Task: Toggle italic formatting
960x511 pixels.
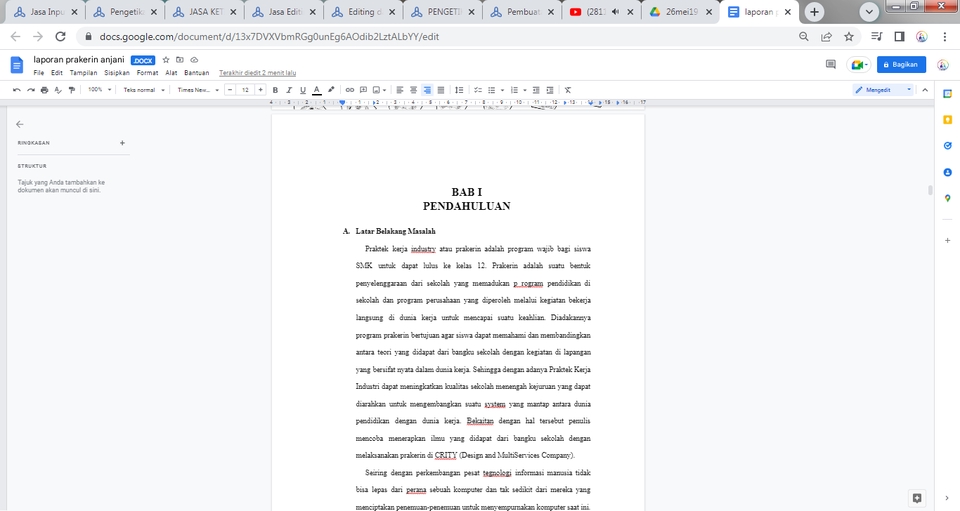Action: [x=289, y=90]
